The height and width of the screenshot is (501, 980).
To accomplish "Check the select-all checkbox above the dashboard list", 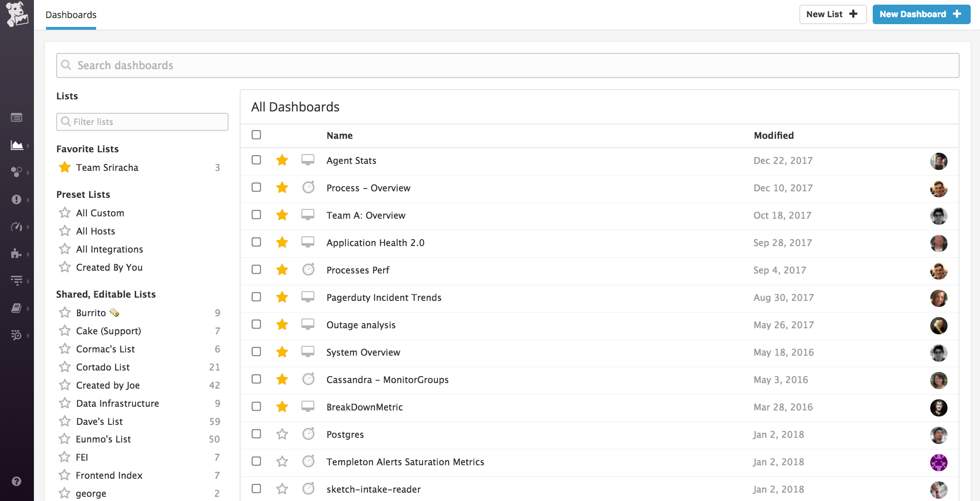I will tap(256, 135).
